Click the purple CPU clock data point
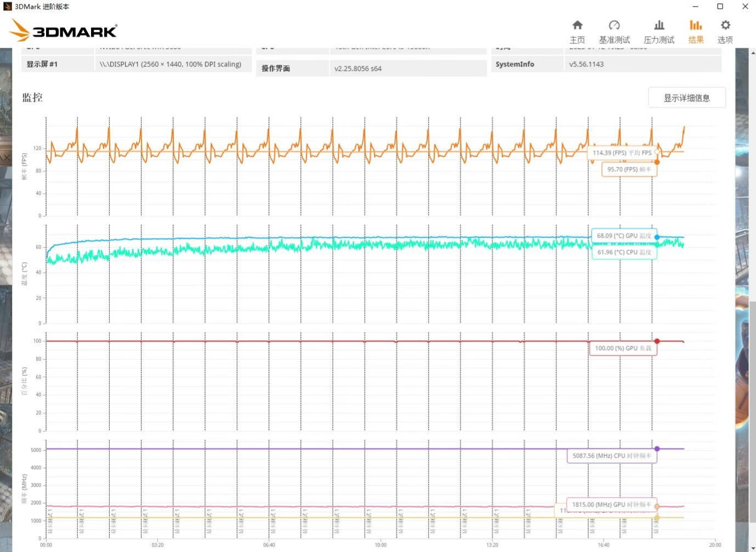The height and width of the screenshot is (552, 756). [x=657, y=449]
